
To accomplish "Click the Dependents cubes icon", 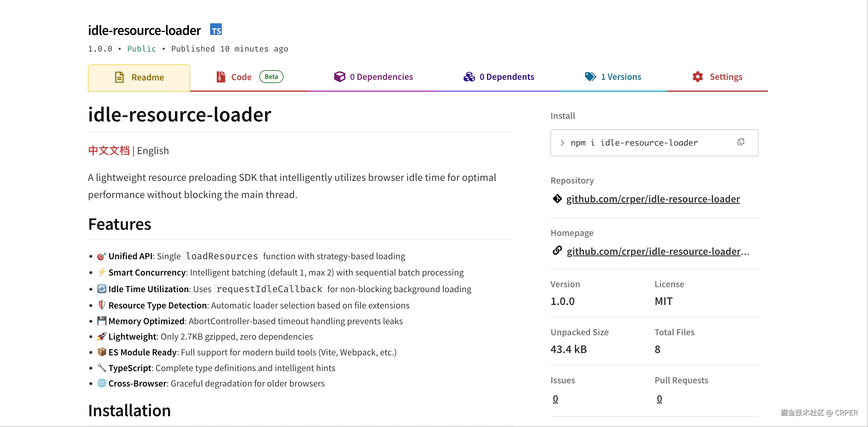I will pyautogui.click(x=469, y=77).
